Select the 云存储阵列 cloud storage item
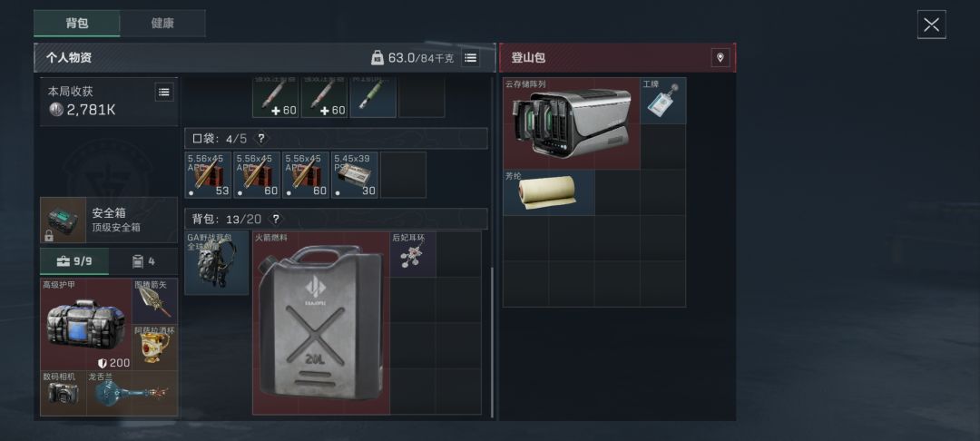 572,123
